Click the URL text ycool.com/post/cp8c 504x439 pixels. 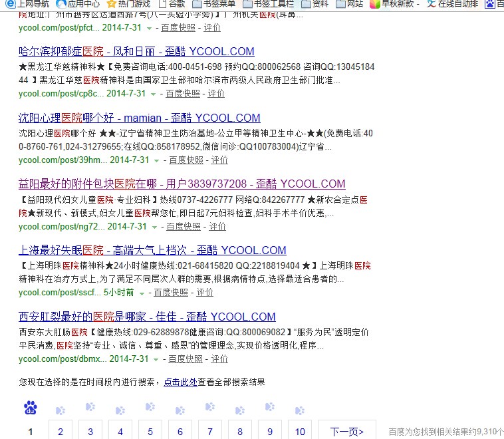61,94
